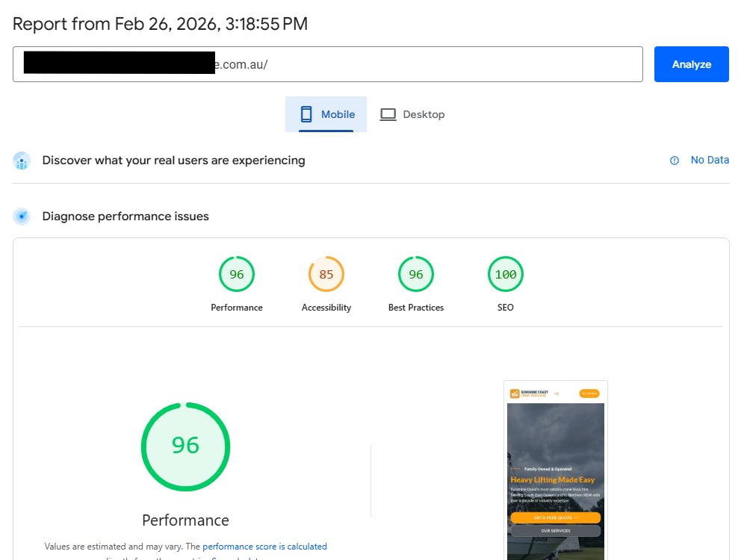
Task: Open the performance score is calculated link
Action: click(265, 547)
